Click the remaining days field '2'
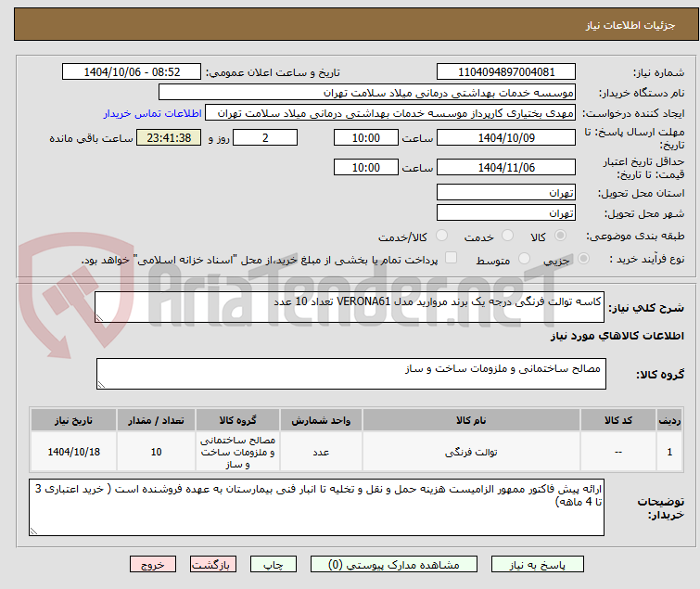Viewport: 700px width, 589px height. tap(265, 137)
